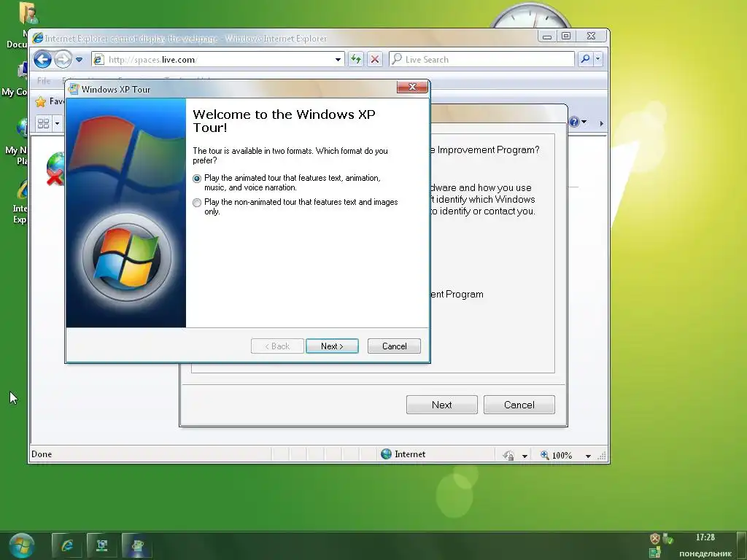Expand the toolbar overflow chevron at right

[601, 123]
